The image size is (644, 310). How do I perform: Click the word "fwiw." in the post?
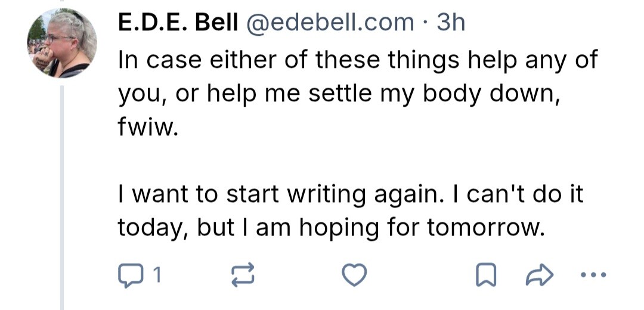(x=147, y=128)
